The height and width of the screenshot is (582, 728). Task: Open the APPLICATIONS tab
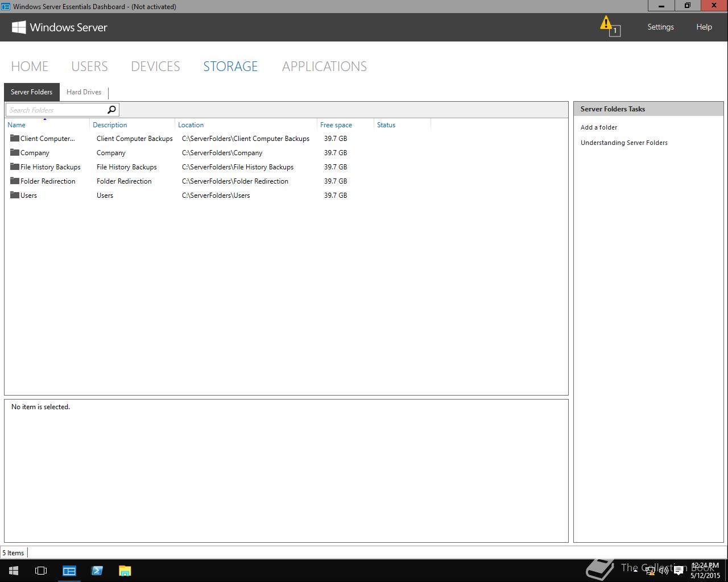tap(324, 66)
